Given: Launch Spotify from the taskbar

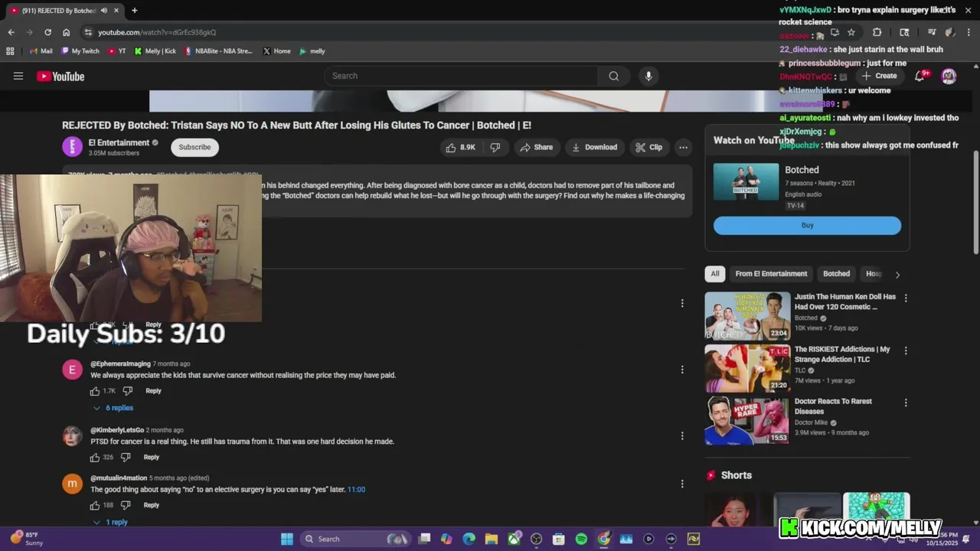Looking at the screenshot, I should tap(581, 539).
